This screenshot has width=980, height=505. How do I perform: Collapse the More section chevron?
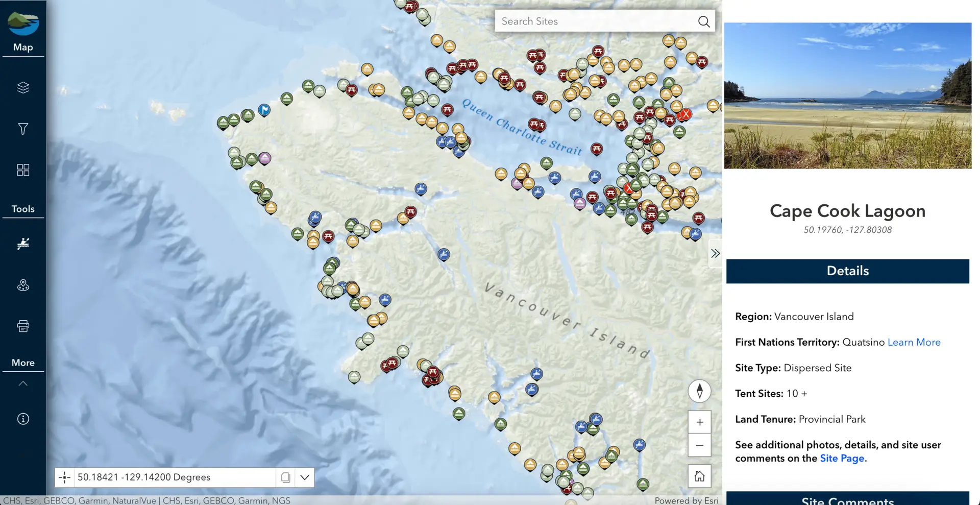23,383
